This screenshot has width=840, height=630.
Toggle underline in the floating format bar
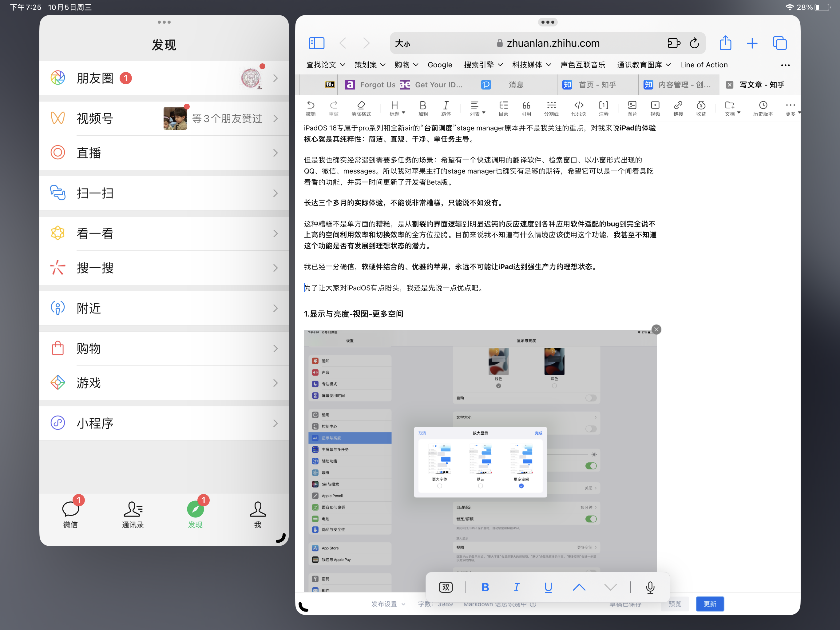pos(548,587)
